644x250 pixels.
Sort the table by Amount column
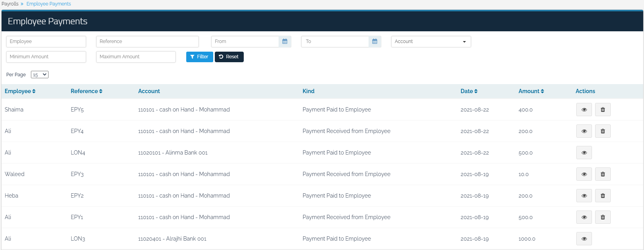coord(531,91)
